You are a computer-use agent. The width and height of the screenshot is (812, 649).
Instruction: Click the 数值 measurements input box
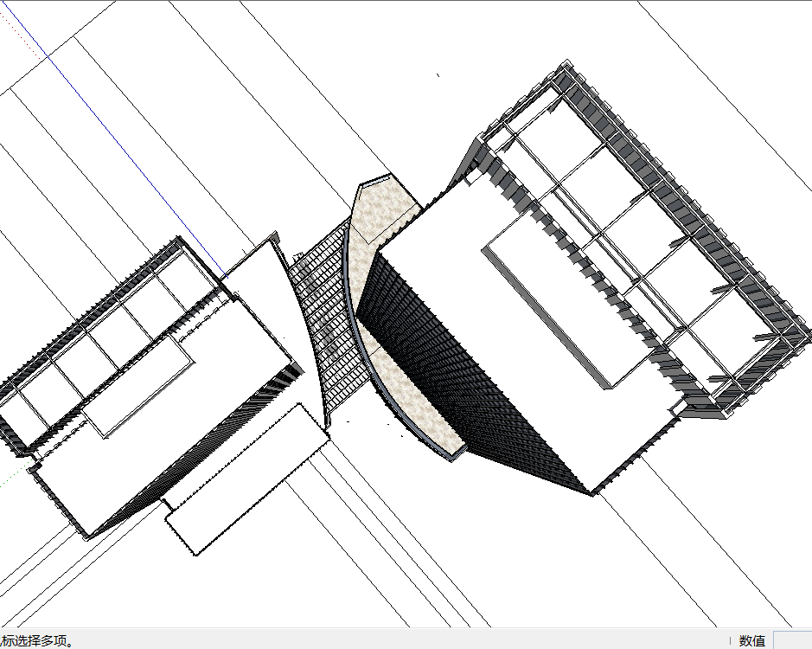click(793, 640)
